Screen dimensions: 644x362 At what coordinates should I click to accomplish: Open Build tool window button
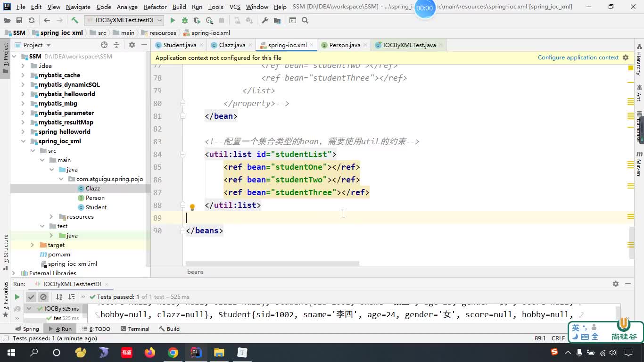click(x=169, y=329)
